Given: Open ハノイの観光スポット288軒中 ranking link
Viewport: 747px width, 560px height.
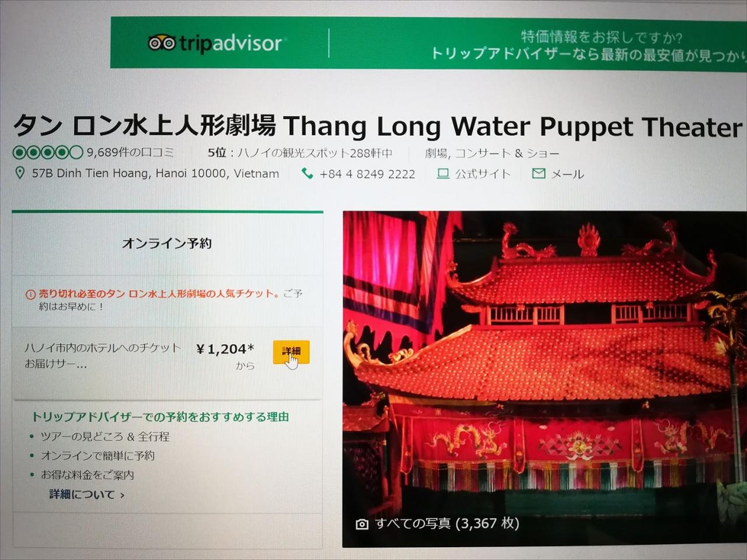Looking at the screenshot, I should (x=315, y=153).
